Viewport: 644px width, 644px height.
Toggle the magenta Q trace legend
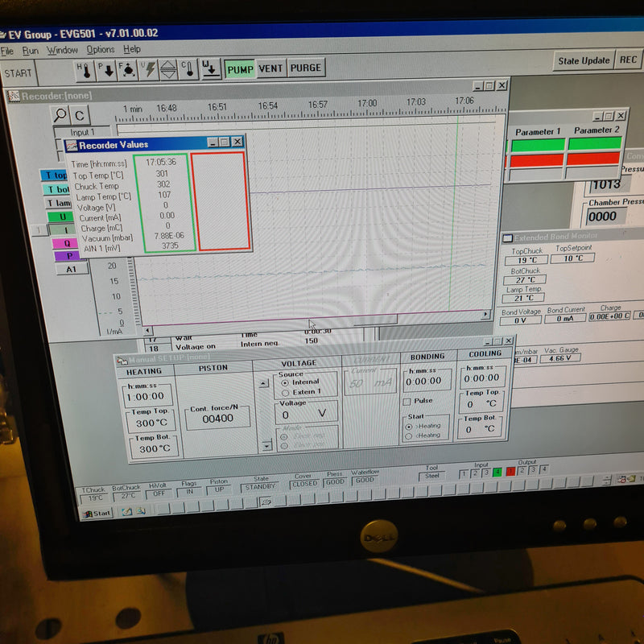click(65, 243)
